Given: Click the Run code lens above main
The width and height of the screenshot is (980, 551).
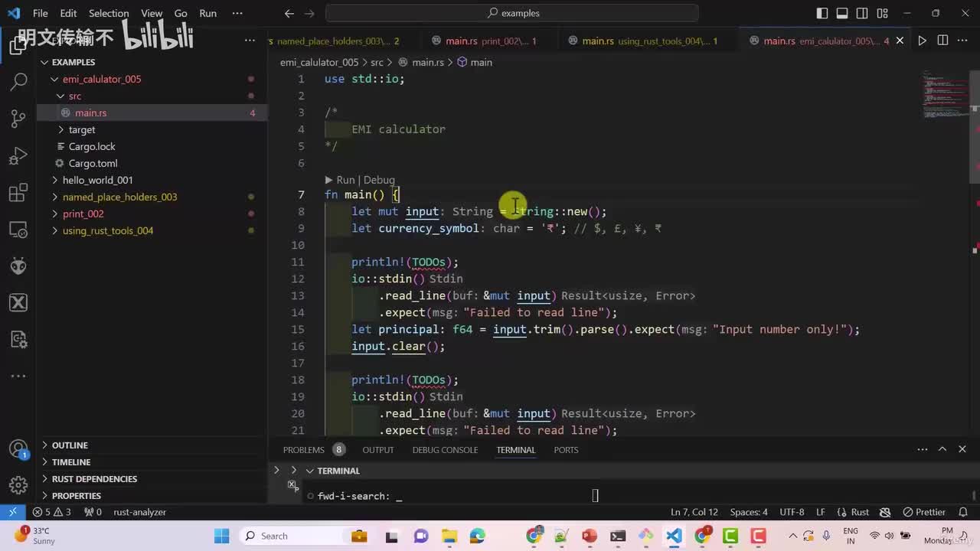Looking at the screenshot, I should tap(345, 180).
